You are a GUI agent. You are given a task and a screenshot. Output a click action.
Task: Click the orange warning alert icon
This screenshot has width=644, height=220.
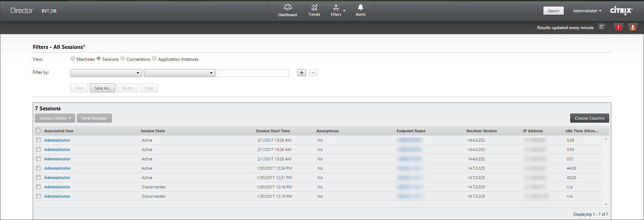632,27
